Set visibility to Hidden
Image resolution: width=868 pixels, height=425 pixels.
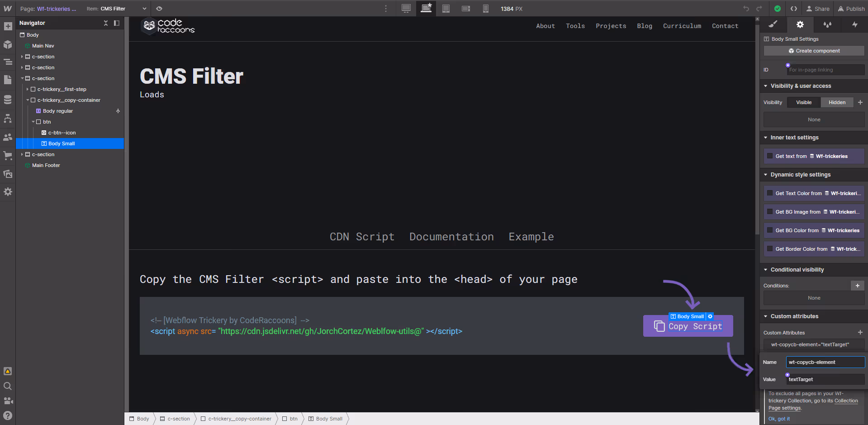point(837,102)
